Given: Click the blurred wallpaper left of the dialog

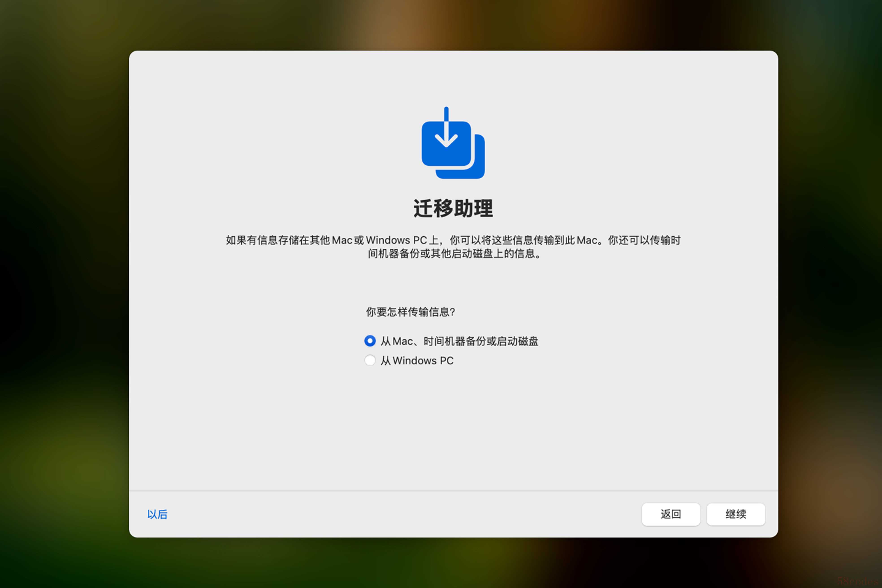Looking at the screenshot, I should point(64,294).
